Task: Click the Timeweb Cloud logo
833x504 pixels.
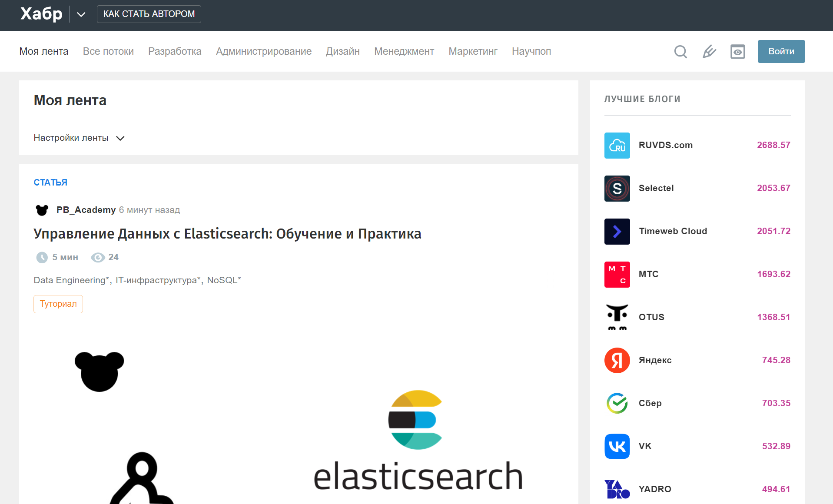Action: pos(617,232)
